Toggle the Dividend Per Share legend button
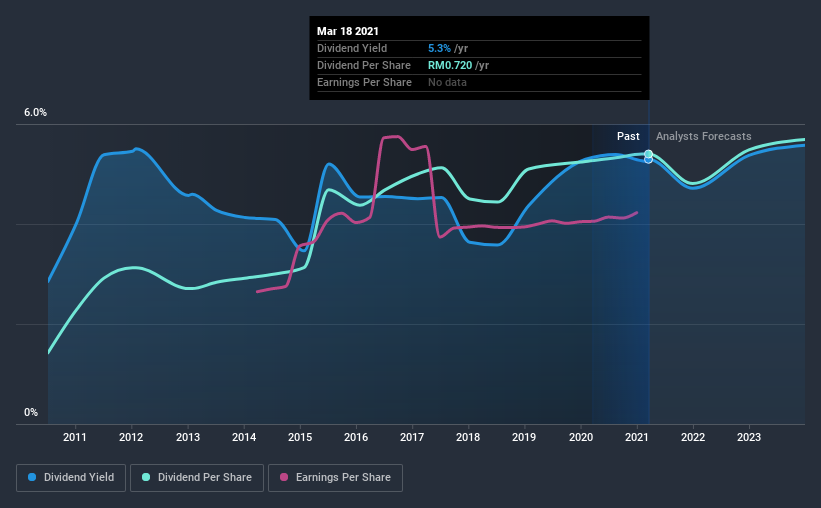821x508 pixels. pos(197,478)
